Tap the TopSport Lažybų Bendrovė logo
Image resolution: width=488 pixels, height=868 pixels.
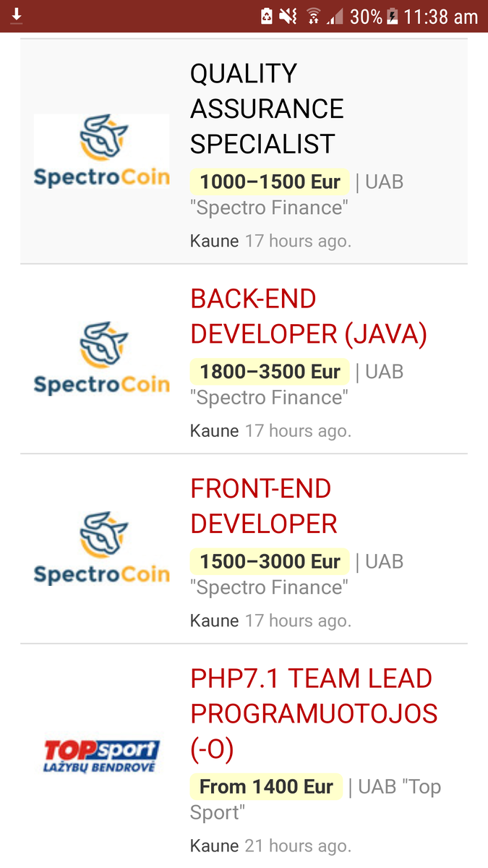coord(101,756)
